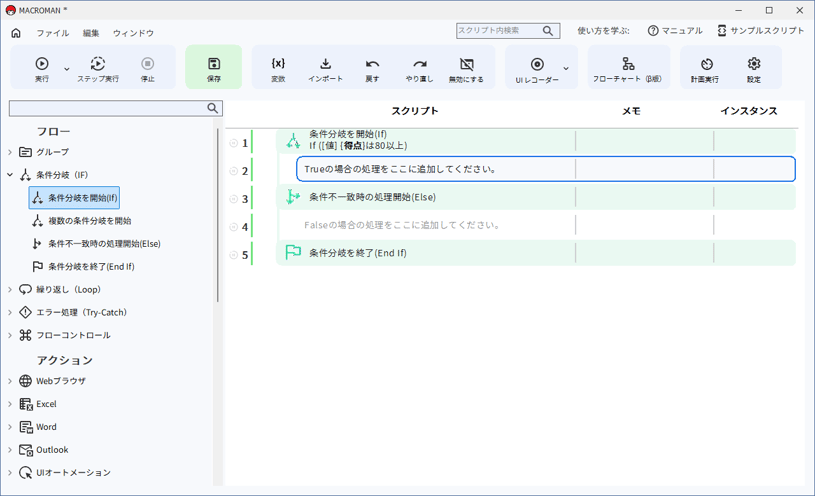Select script row 1 条件分岐を開始(If)
This screenshot has width=815, height=496.
536,141
